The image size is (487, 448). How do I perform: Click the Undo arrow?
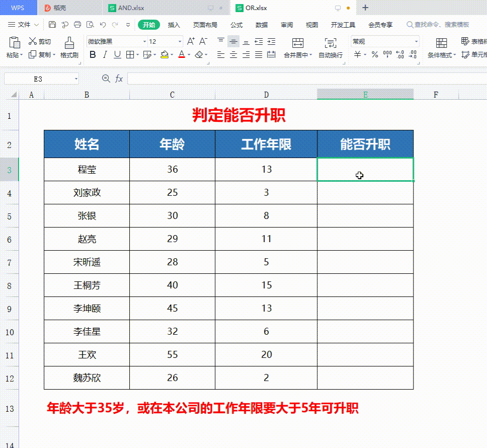point(103,25)
